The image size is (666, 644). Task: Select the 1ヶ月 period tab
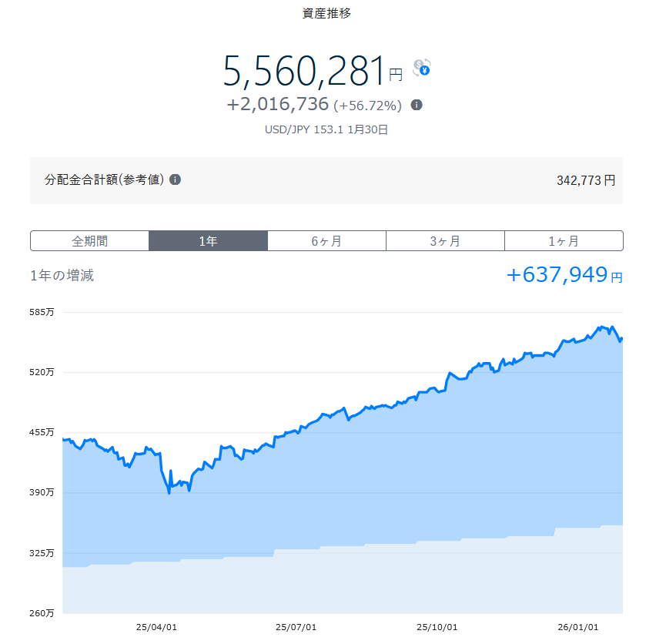564,241
